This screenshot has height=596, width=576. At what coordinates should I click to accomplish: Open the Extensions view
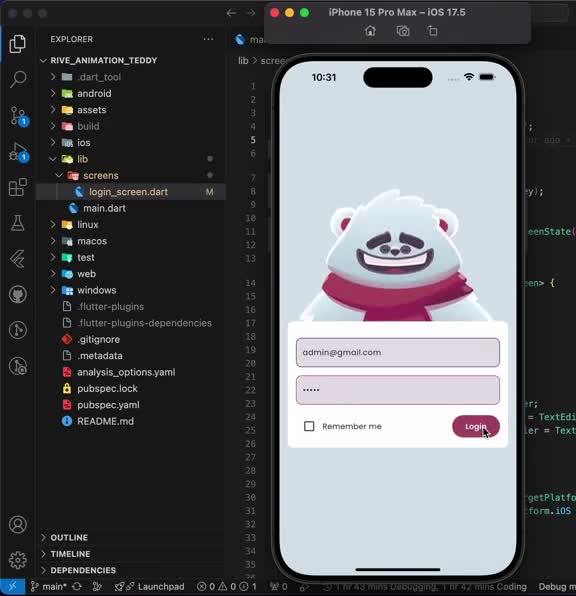(x=17, y=187)
